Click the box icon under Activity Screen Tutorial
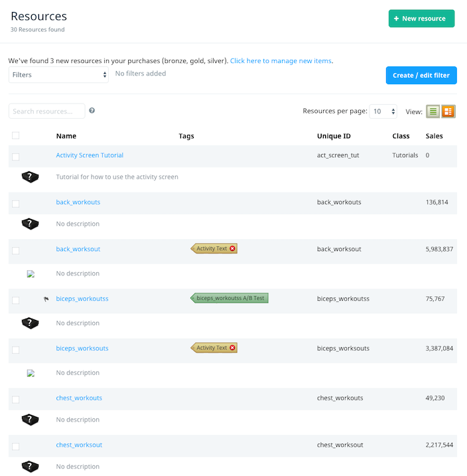 coord(30,177)
